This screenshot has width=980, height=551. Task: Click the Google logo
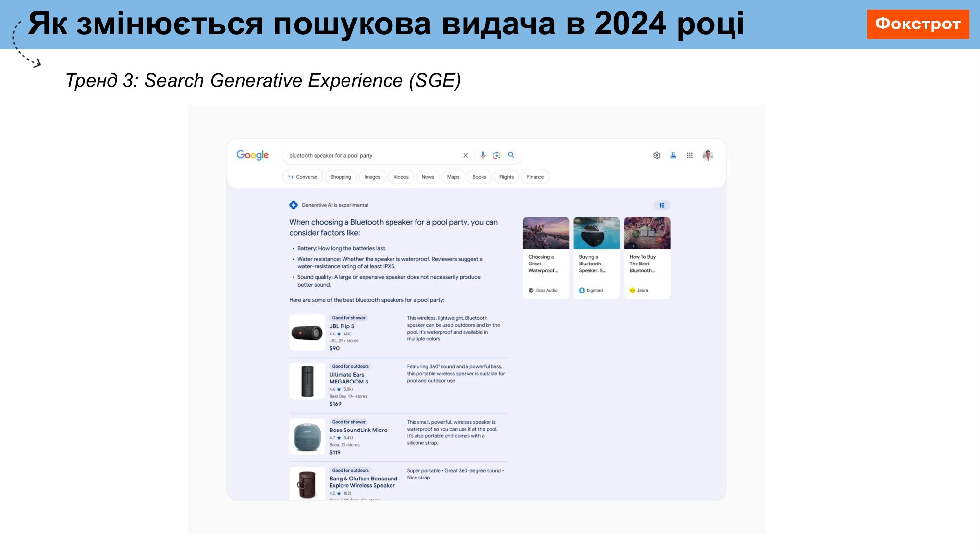click(x=252, y=155)
